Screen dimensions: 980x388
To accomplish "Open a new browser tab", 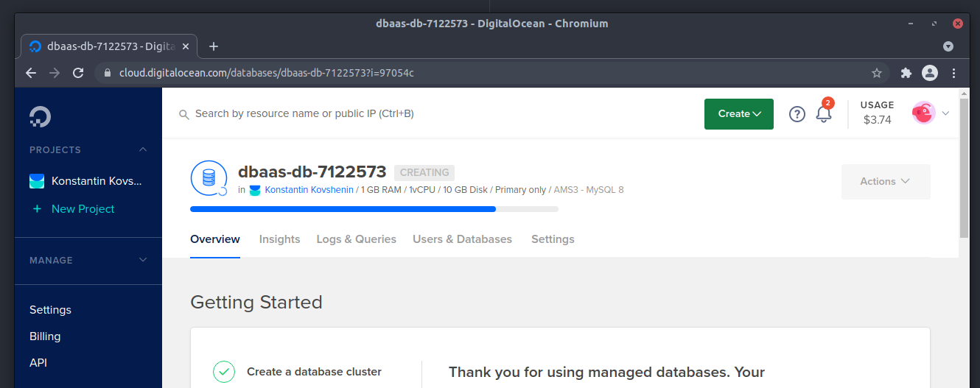I will (x=214, y=46).
